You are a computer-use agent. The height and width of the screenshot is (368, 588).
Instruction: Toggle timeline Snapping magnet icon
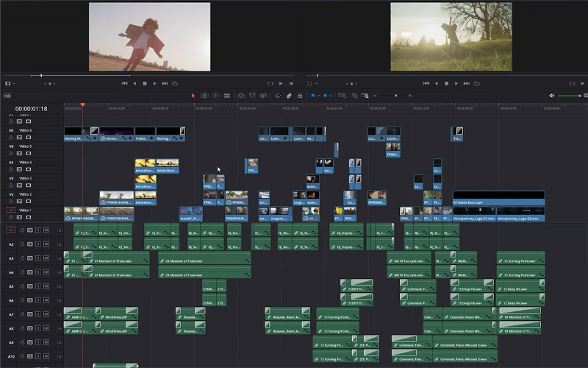(278, 96)
